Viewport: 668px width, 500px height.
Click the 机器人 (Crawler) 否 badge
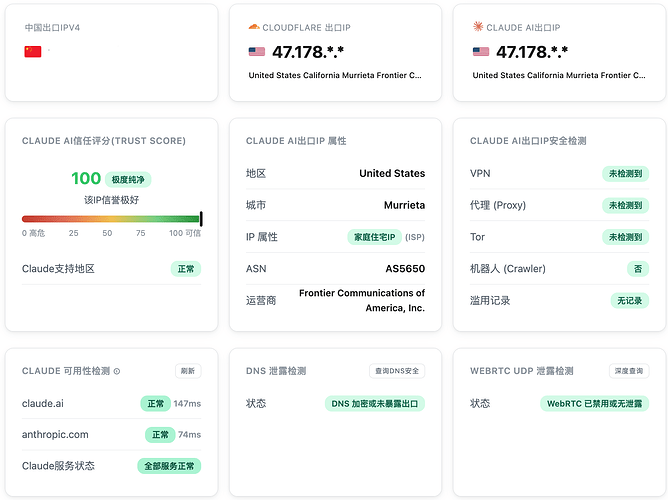[638, 269]
